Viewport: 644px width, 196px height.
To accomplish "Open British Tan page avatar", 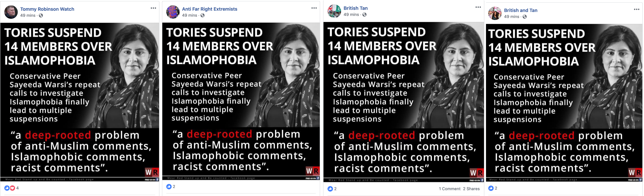I will coord(334,11).
